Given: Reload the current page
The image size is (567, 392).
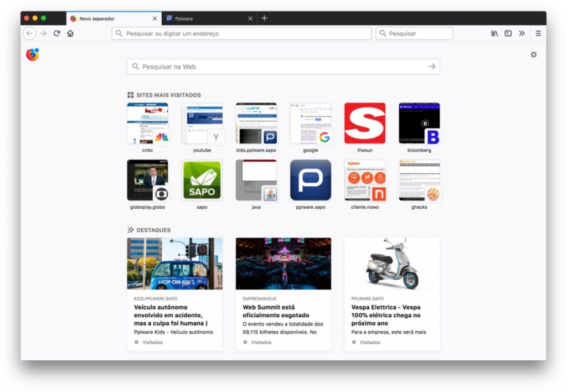Looking at the screenshot, I should click(x=57, y=33).
